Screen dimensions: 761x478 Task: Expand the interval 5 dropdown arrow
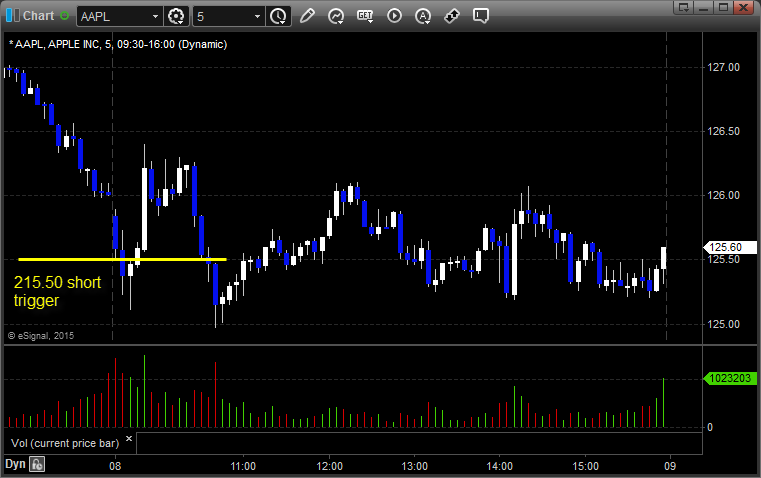click(257, 16)
